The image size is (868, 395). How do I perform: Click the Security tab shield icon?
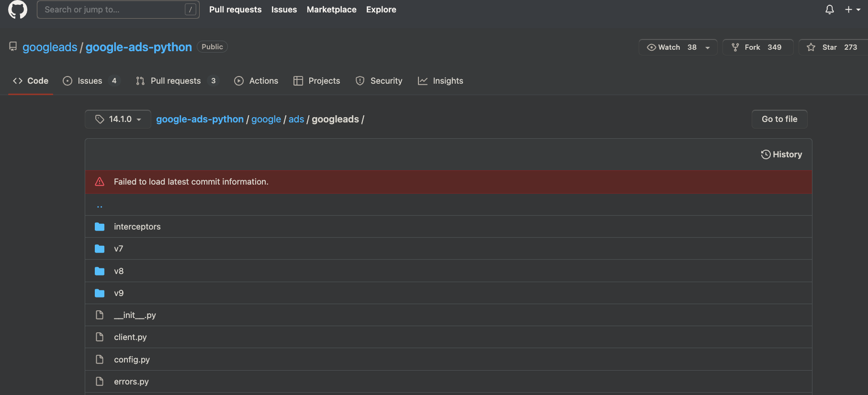click(x=360, y=81)
